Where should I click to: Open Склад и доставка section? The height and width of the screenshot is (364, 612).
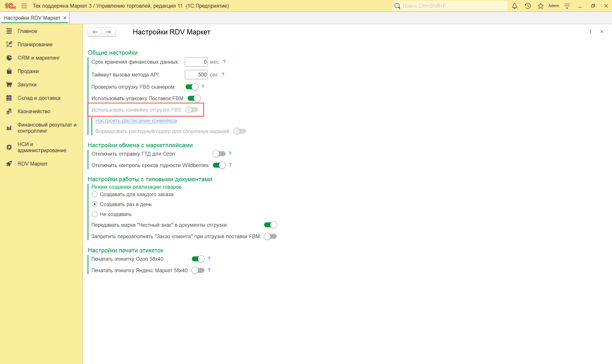pos(39,98)
